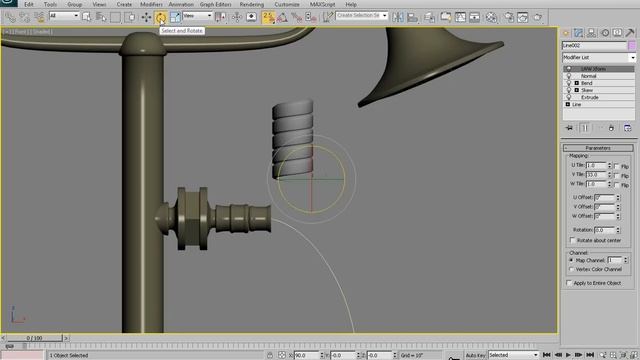
Task: Click the Mirror tool icon
Action: [398, 17]
